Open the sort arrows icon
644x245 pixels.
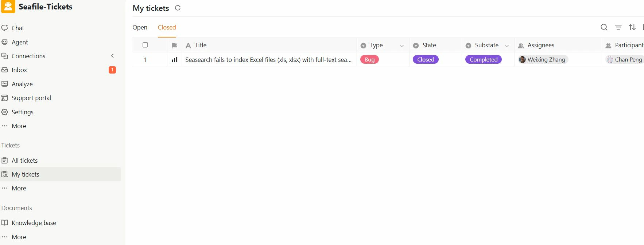[x=632, y=27]
